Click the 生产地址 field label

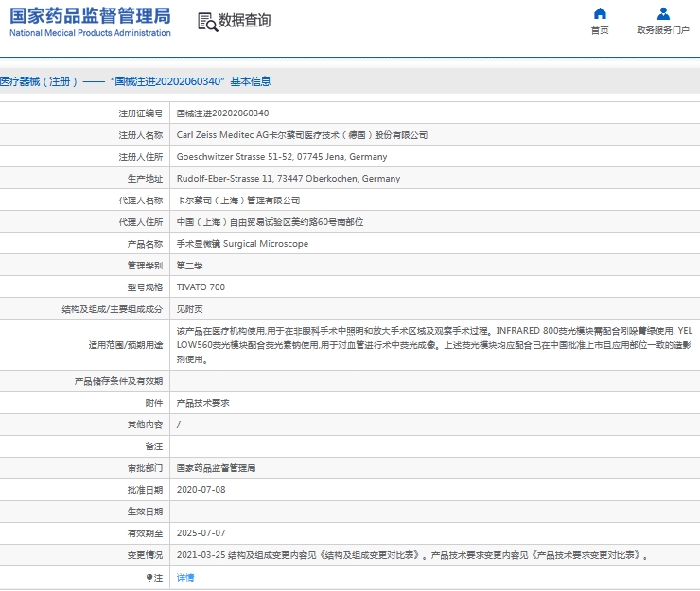[145, 179]
